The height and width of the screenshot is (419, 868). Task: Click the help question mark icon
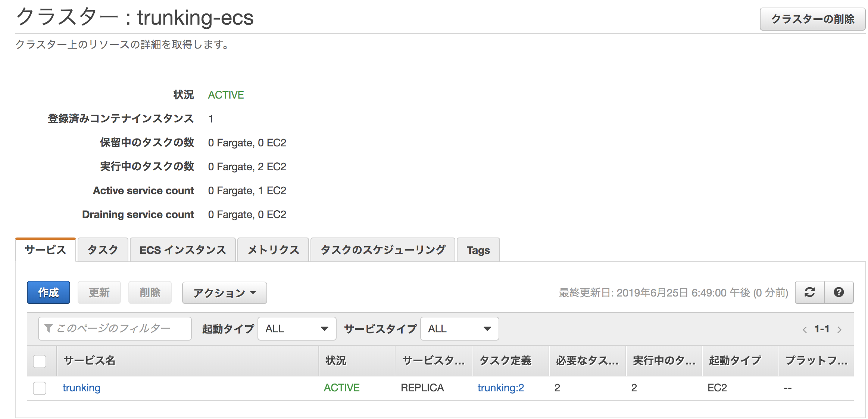[x=839, y=292]
